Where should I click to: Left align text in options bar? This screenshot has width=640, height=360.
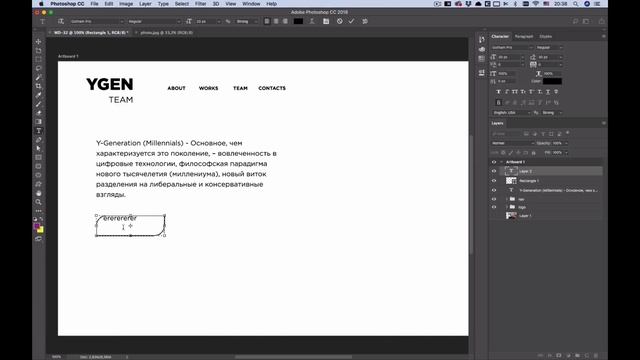click(267, 21)
